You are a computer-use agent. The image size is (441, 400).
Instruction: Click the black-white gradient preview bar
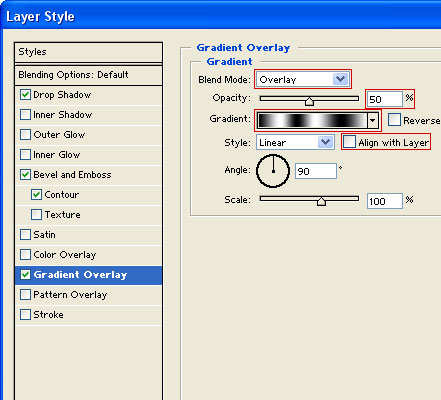(312, 120)
